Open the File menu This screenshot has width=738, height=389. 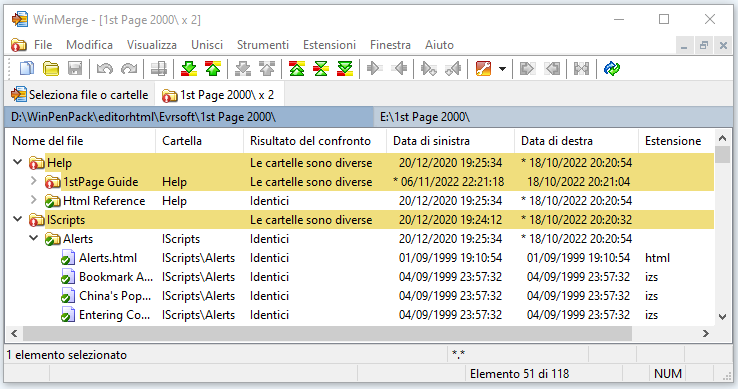[43, 45]
